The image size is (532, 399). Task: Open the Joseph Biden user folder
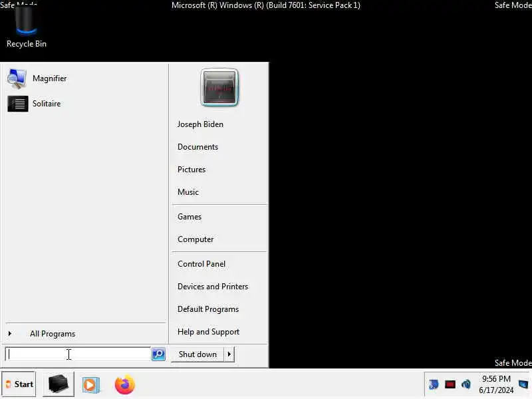(200, 124)
